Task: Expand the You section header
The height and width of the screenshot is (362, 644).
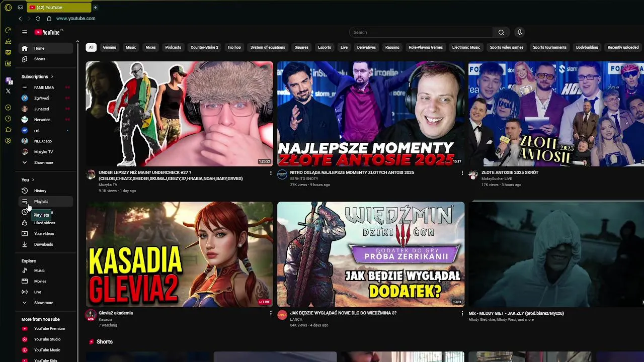Action: pos(28,180)
